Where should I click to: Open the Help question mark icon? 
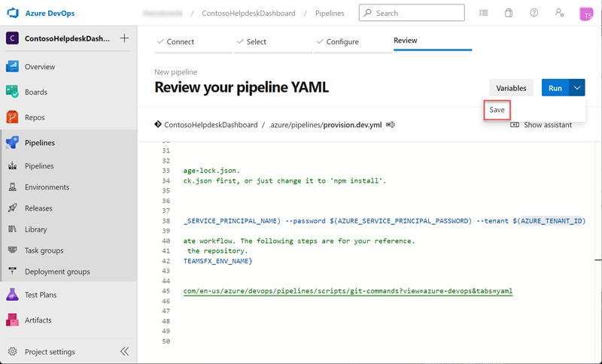[534, 13]
